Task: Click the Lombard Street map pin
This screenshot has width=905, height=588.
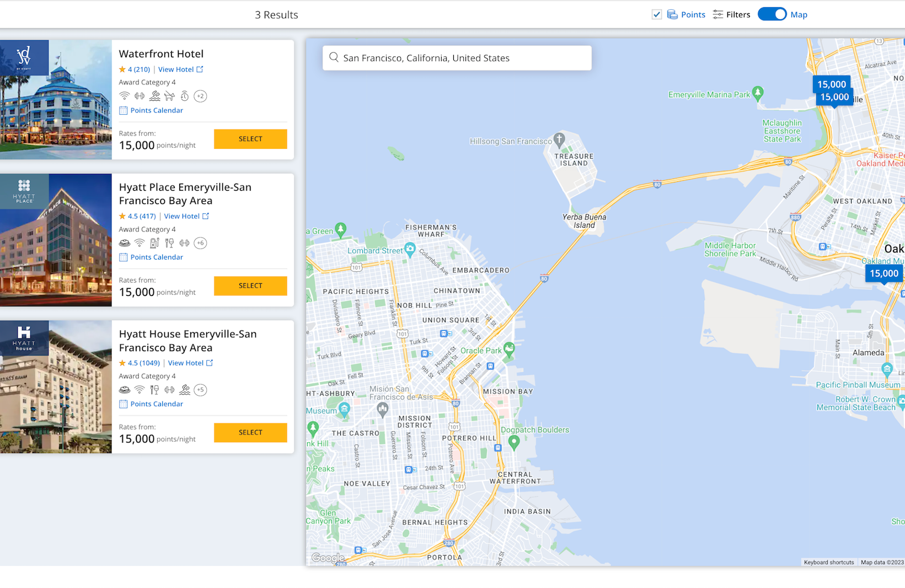Action: click(410, 249)
